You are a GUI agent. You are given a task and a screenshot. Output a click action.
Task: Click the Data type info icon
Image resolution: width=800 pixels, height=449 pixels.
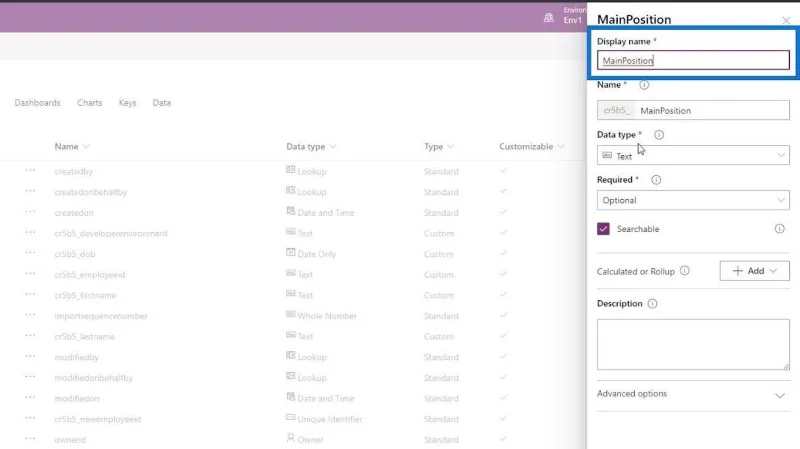659,135
